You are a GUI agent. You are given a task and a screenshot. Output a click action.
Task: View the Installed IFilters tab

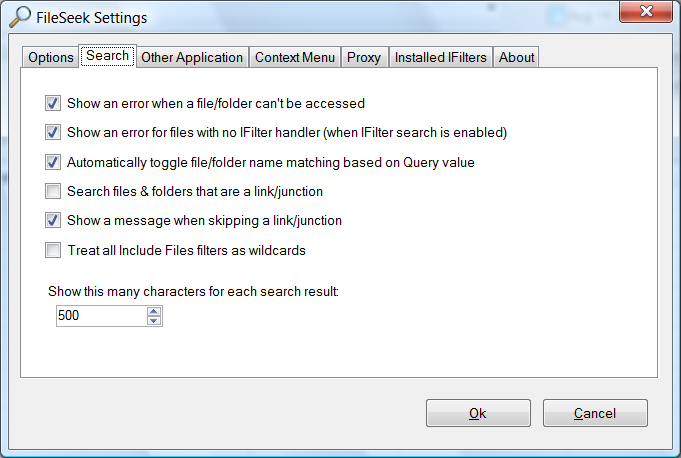441,58
